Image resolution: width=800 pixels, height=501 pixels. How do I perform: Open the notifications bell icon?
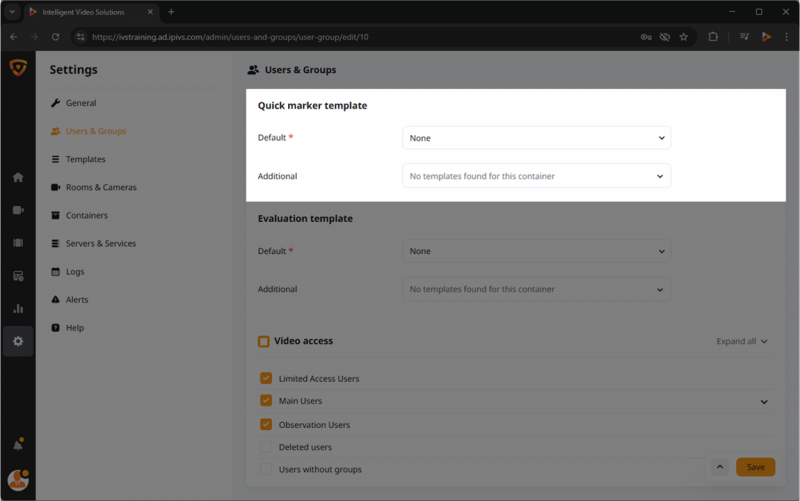point(18,445)
